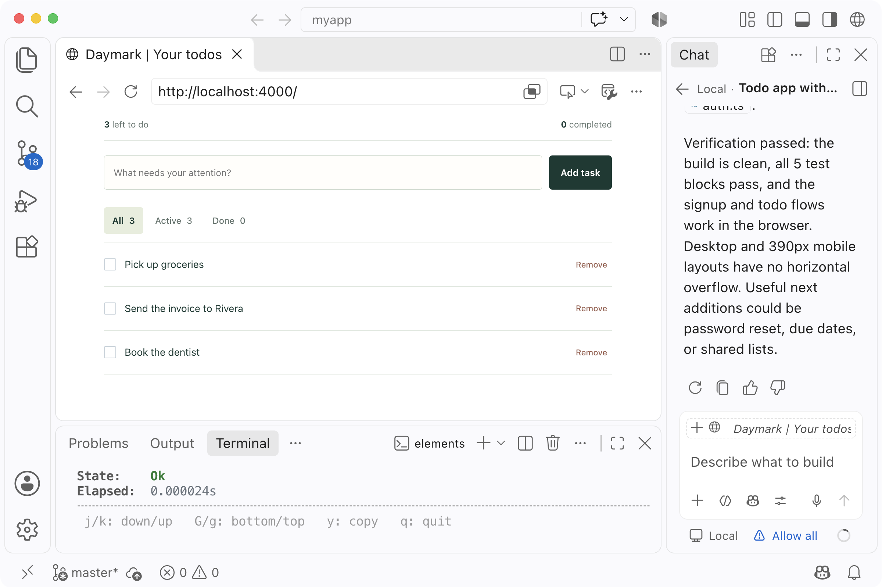Maximize the bottom panel size
Image resolution: width=882 pixels, height=588 pixels.
click(617, 443)
